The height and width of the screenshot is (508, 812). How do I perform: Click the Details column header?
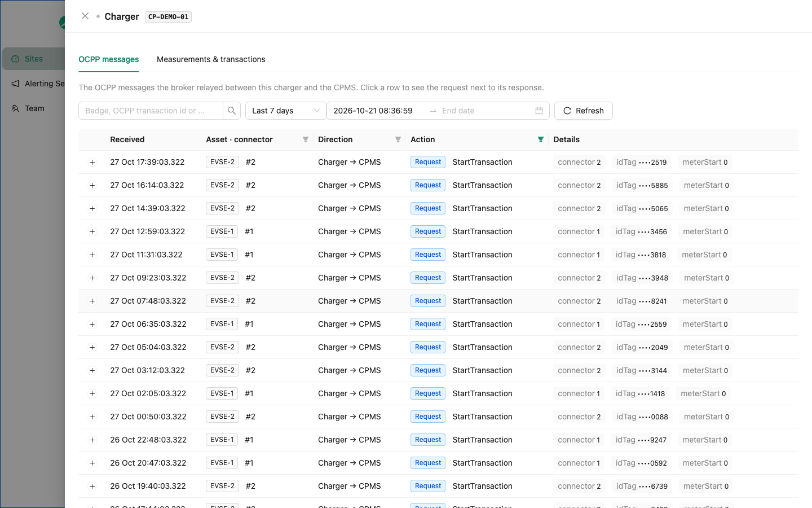coord(567,139)
